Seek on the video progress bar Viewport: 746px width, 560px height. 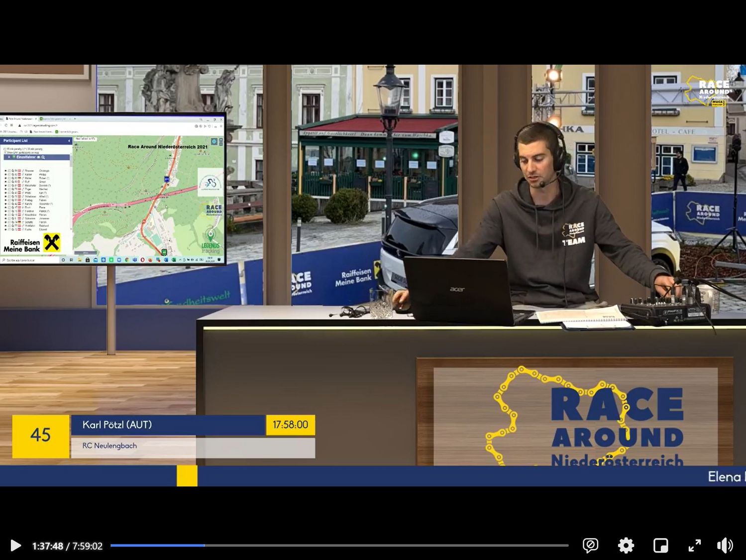point(338,546)
